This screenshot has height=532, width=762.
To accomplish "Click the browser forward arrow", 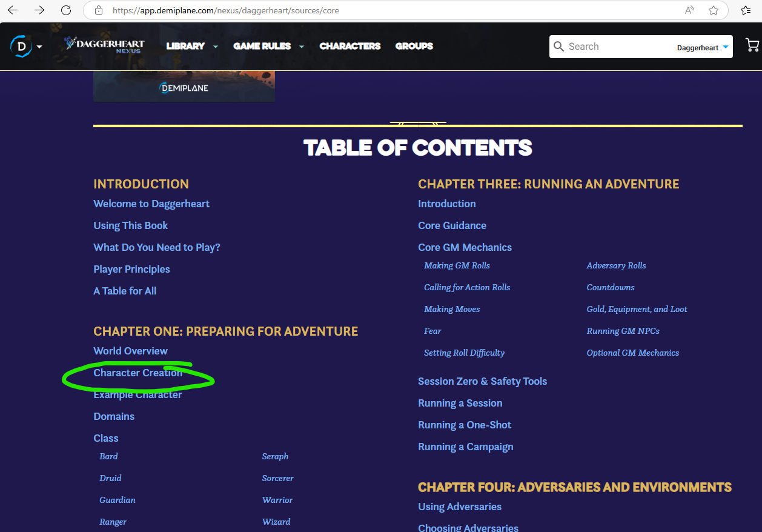I will [x=39, y=10].
